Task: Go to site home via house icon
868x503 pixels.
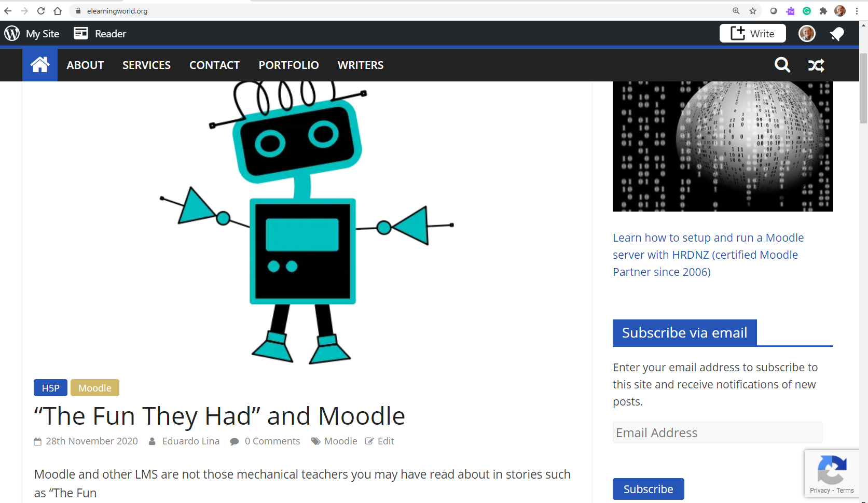Action: [40, 65]
